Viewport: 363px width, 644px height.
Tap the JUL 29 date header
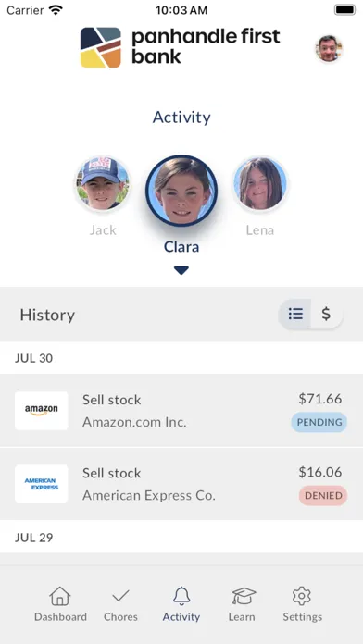33,538
